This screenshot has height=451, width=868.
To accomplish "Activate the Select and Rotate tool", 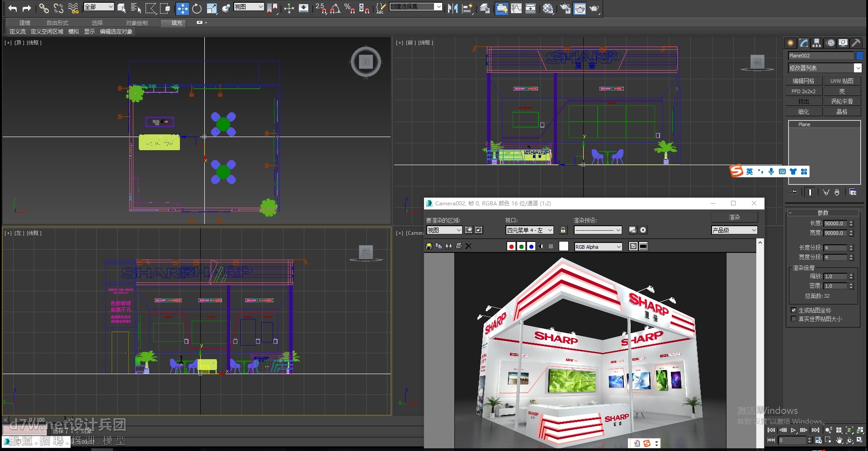I will pyautogui.click(x=197, y=8).
